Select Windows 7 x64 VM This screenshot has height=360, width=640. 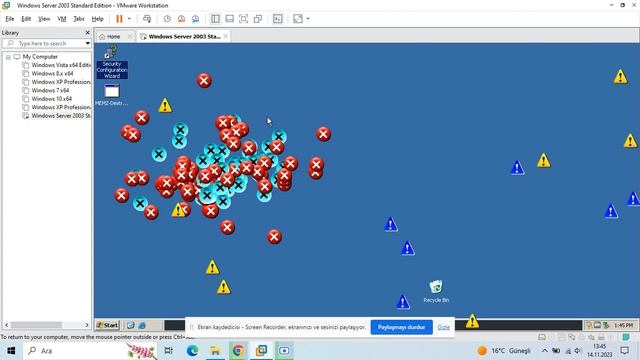(x=50, y=90)
